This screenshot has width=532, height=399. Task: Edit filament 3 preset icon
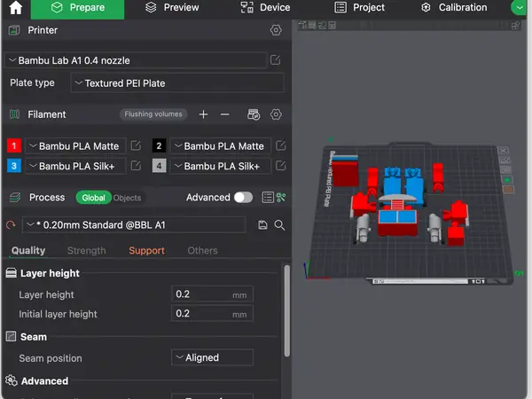click(136, 166)
